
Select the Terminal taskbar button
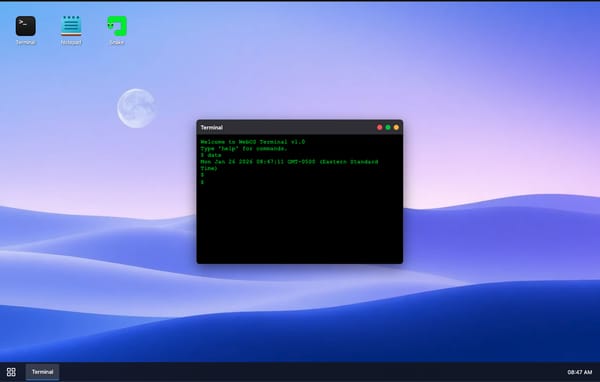[x=42, y=372]
